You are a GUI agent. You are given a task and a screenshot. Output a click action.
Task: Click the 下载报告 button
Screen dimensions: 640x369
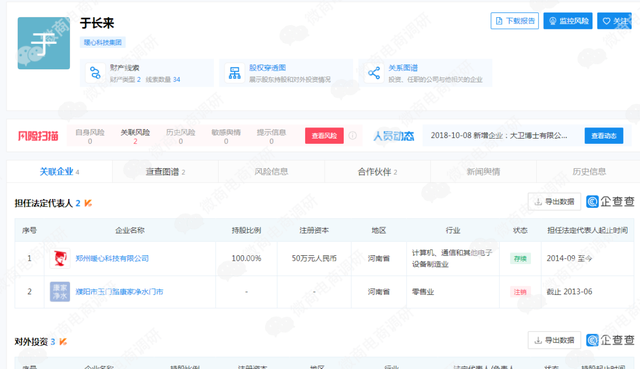(515, 21)
